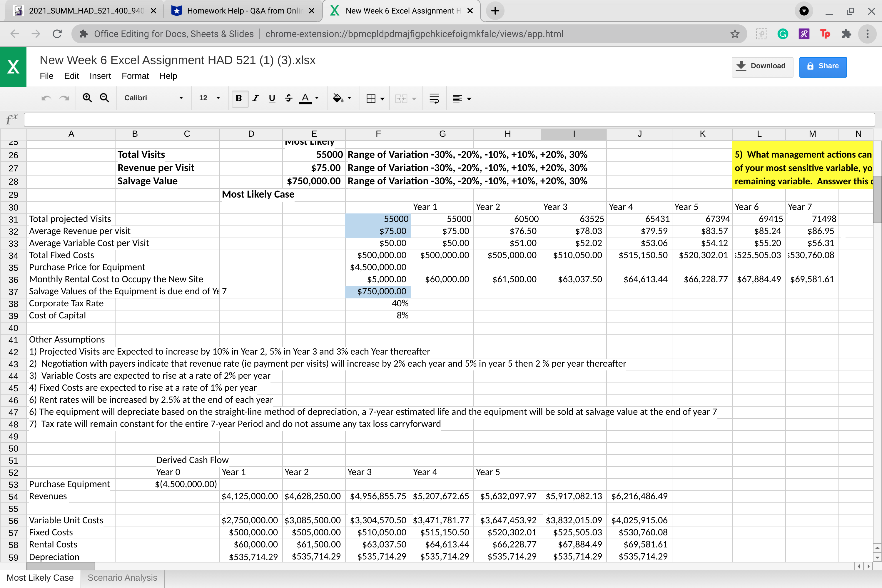Open the Grammarly extension
The height and width of the screenshot is (588, 882).
pyautogui.click(x=783, y=34)
